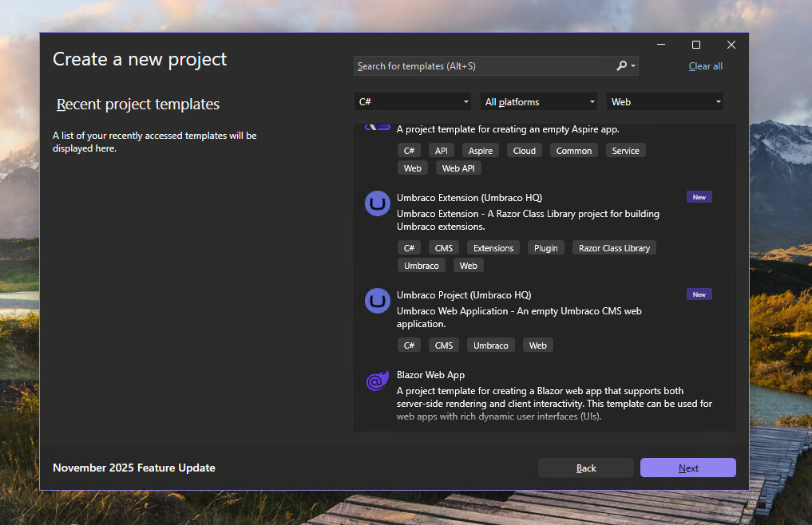This screenshot has height=525, width=812.
Task: Expand the All platforms filter dropdown
Action: [540, 102]
